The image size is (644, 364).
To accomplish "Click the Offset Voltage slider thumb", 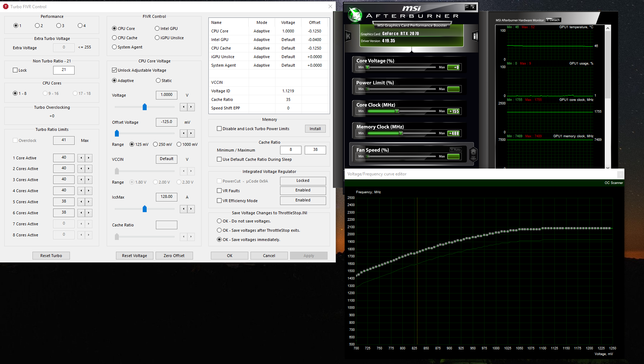I will pyautogui.click(x=117, y=133).
